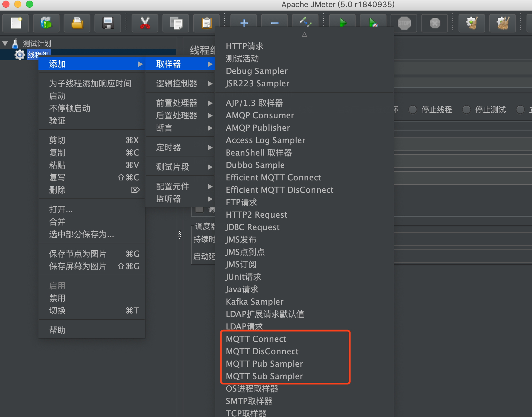The height and width of the screenshot is (417, 532).
Task: Select the 停止线程 radio button
Action: (x=413, y=110)
